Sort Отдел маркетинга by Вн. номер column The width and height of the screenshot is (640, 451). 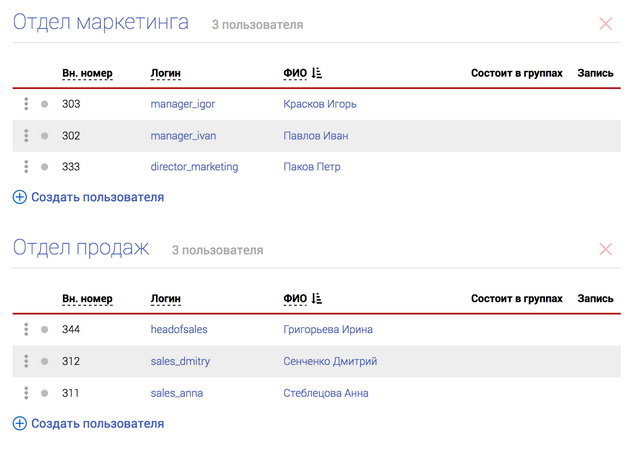[87, 73]
